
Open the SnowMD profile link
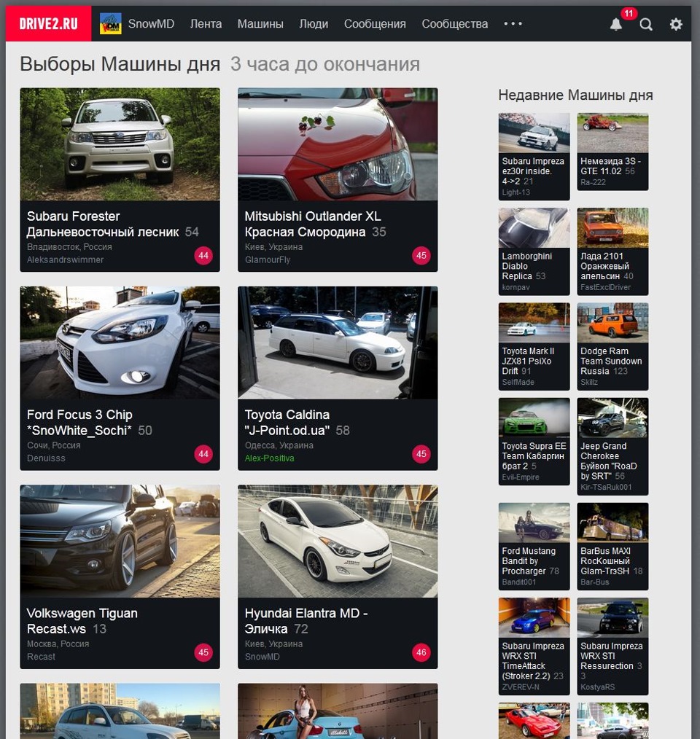point(151,23)
